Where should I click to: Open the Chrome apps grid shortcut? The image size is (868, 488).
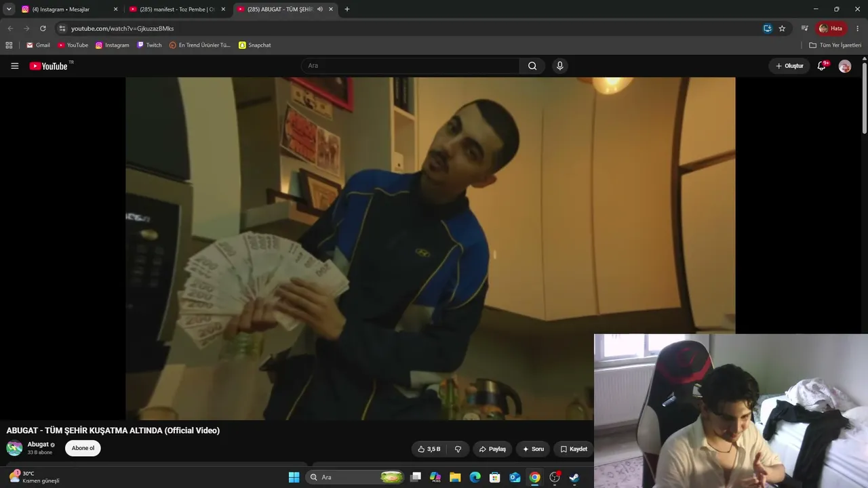(x=9, y=45)
